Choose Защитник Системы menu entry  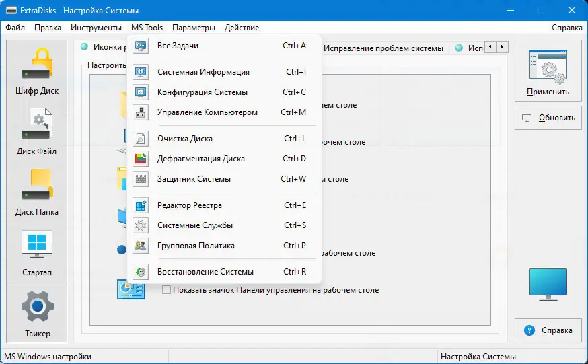pyautogui.click(x=224, y=179)
